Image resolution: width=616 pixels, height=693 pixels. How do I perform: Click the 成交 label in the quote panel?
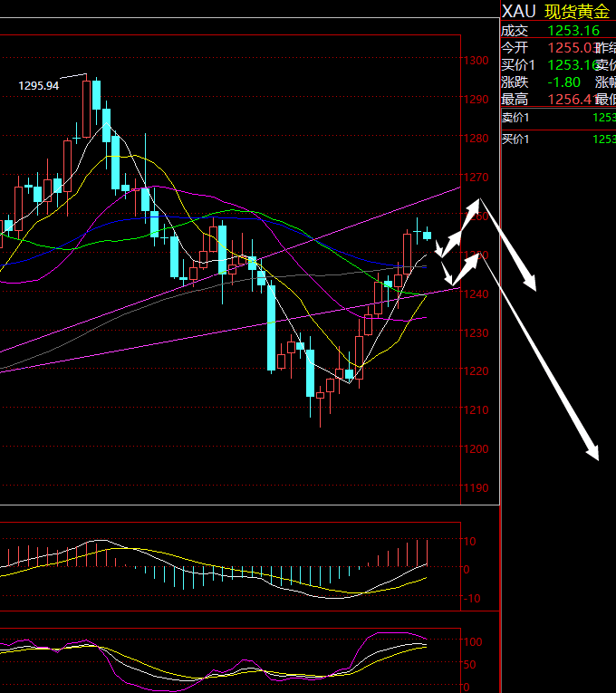515,31
